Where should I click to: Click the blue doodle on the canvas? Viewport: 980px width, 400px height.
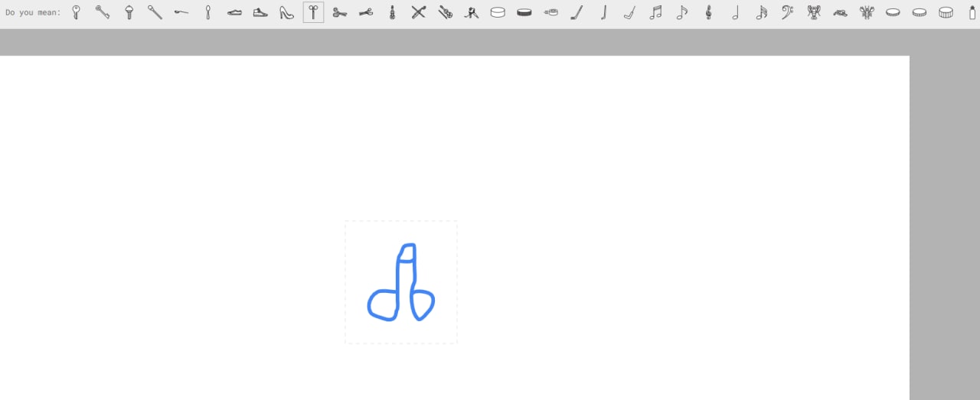[401, 282]
